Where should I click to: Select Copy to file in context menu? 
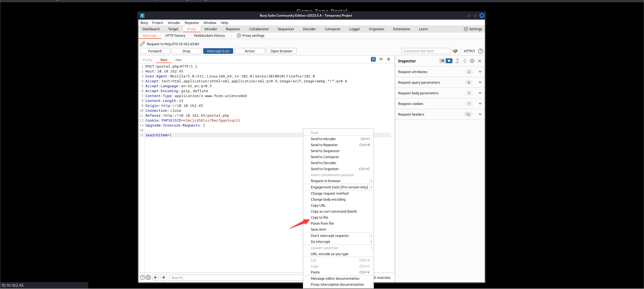[320, 218]
